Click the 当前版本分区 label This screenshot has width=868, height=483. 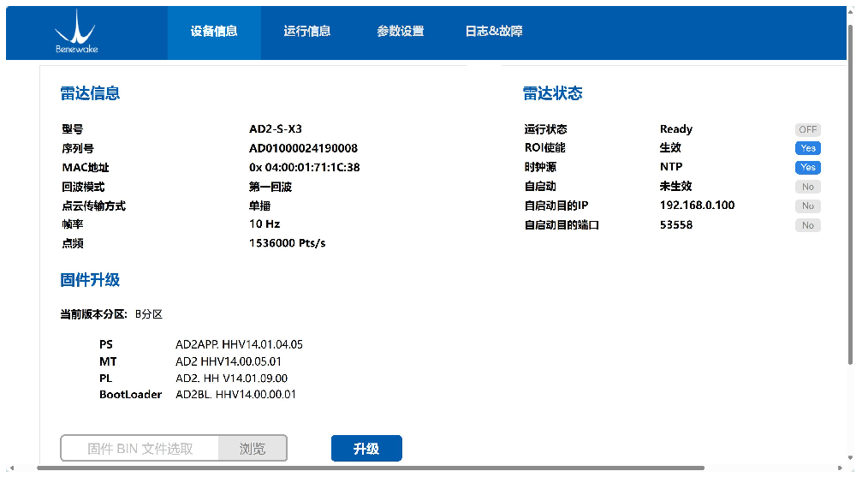click(93, 314)
